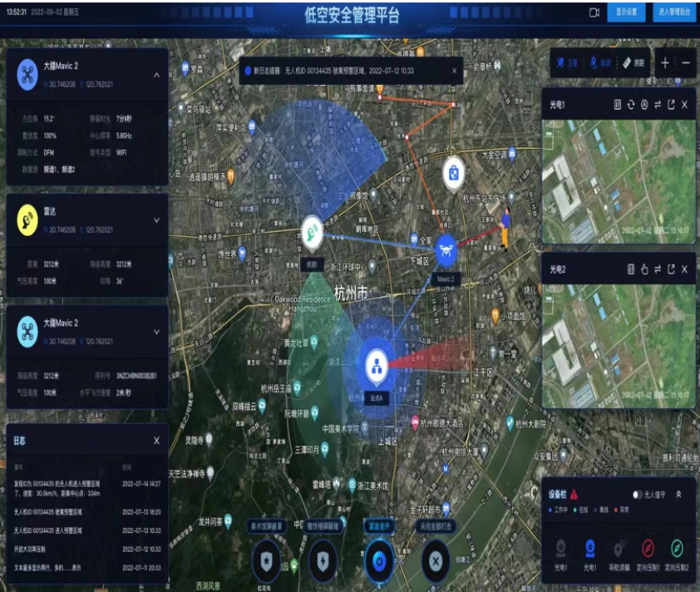
Task: Select the 导航诱骗 device icon
Action: coord(616,549)
